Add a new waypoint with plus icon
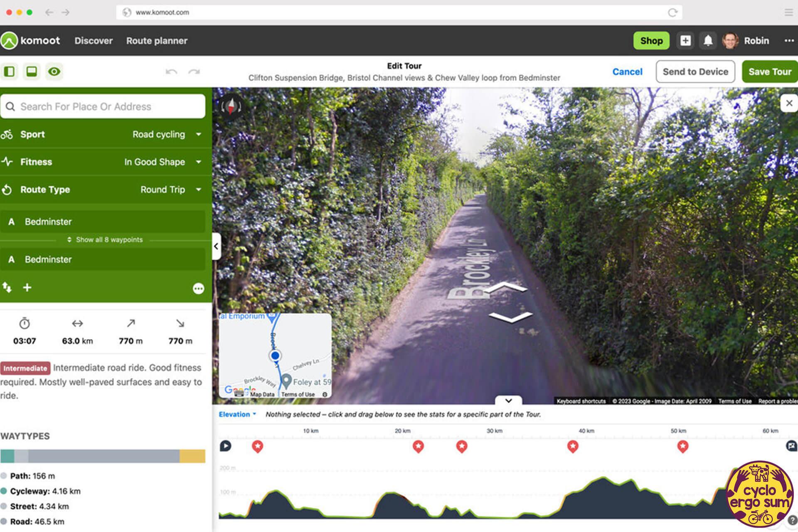This screenshot has height=532, width=798. (27, 287)
